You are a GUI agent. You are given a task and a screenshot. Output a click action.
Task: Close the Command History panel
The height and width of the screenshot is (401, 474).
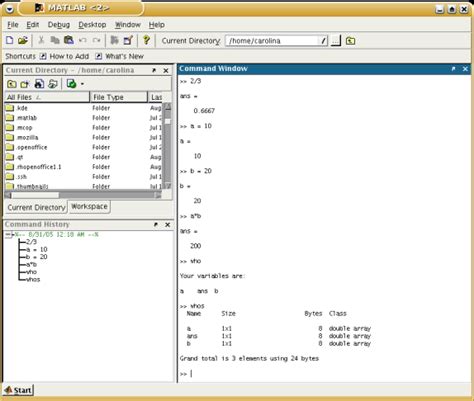tap(168, 225)
